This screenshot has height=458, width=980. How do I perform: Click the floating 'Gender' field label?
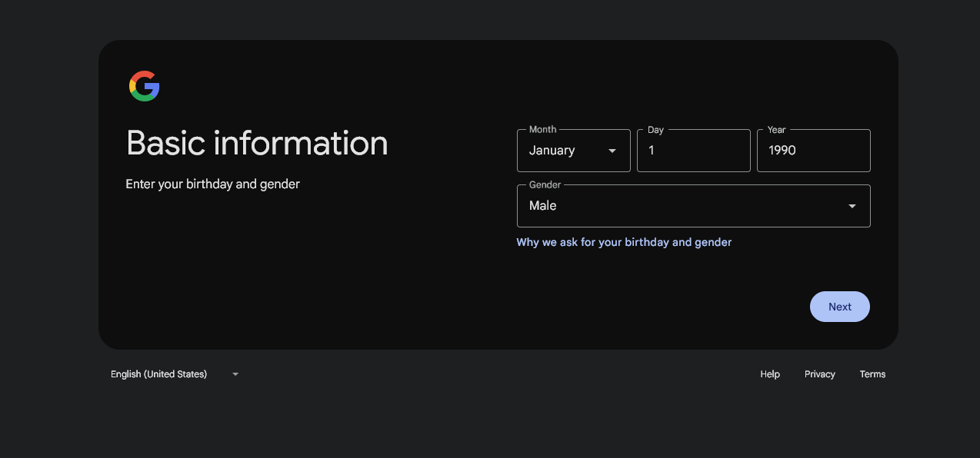(545, 185)
